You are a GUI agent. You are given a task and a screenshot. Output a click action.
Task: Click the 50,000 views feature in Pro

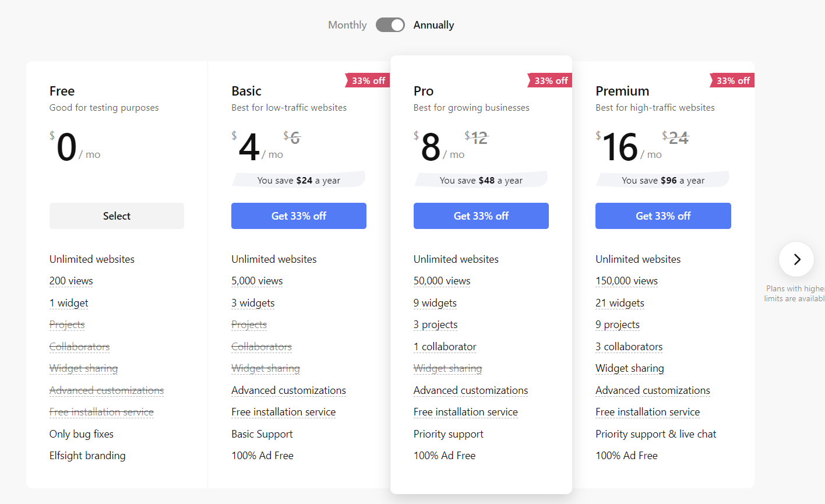(442, 281)
